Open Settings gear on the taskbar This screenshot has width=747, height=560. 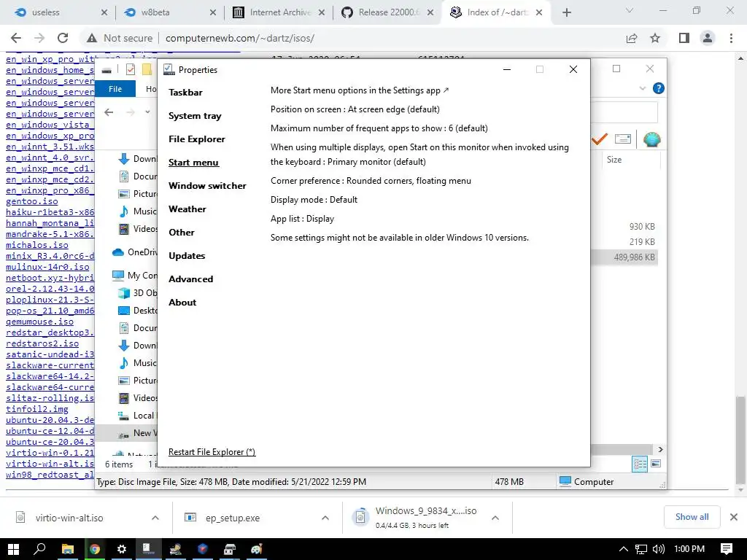[x=122, y=549]
